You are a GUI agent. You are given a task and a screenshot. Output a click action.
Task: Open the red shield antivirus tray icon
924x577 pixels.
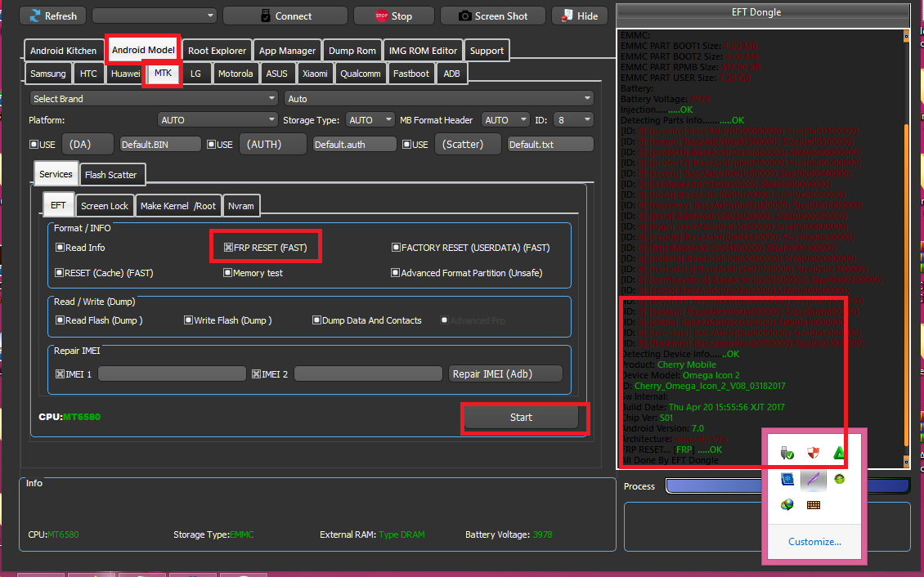(814, 453)
